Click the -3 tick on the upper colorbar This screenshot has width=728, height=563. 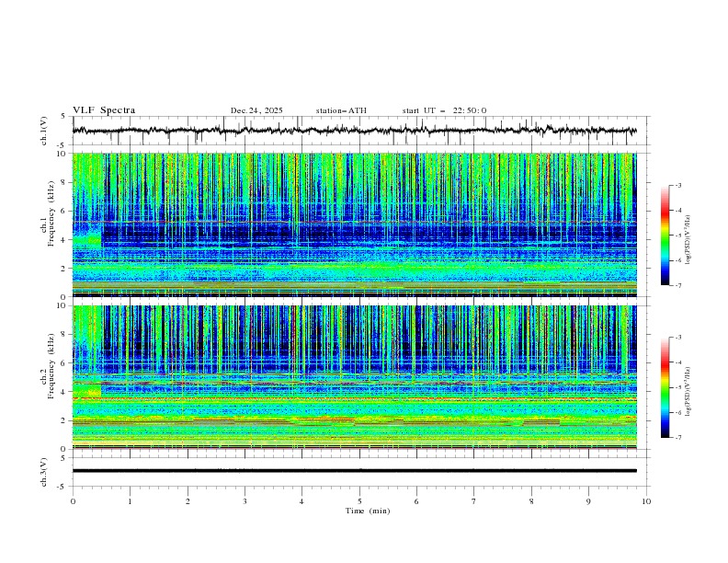(x=678, y=186)
